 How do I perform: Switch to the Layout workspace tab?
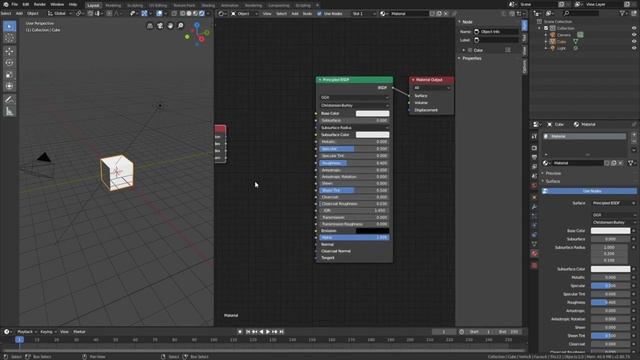[93, 5]
